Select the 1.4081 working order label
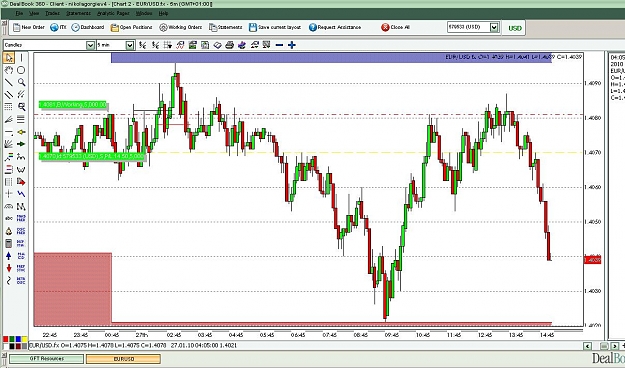The height and width of the screenshot is (368, 625). click(x=73, y=104)
